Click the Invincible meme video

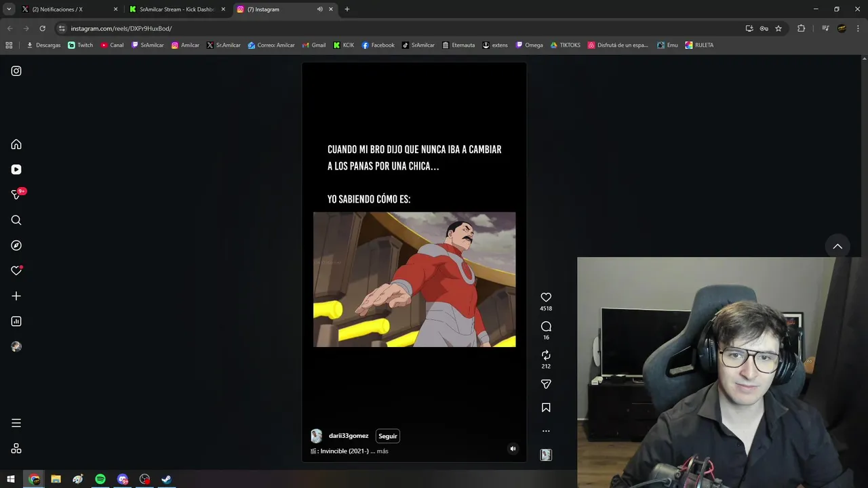[x=414, y=279]
